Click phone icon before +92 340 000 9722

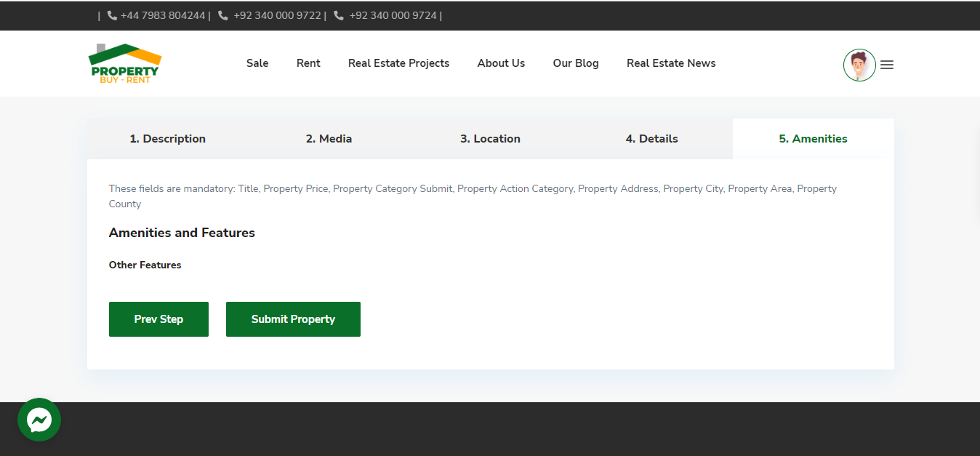(223, 15)
